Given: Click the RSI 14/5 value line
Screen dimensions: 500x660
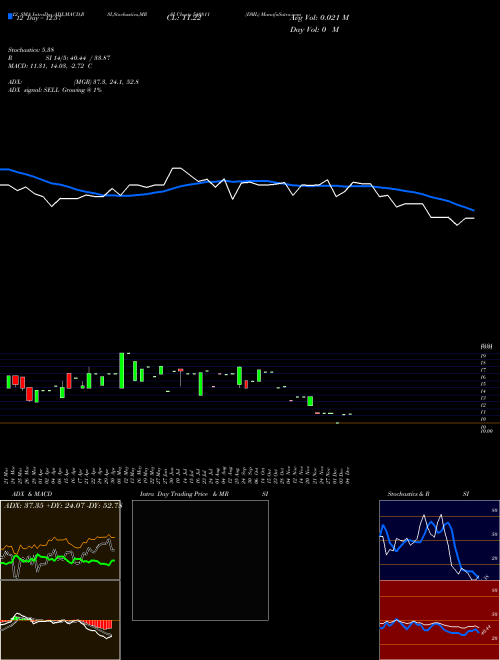Looking at the screenshot, I should click(59, 58).
